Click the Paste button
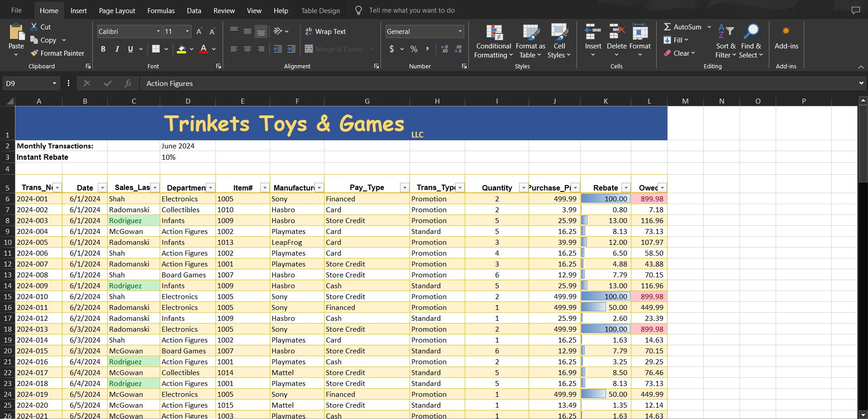 point(16,40)
